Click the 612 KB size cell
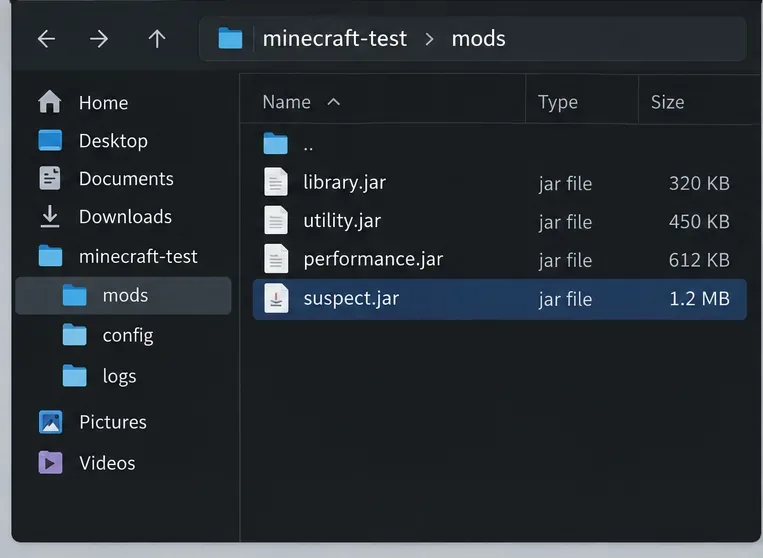763x558 pixels. [x=699, y=260]
